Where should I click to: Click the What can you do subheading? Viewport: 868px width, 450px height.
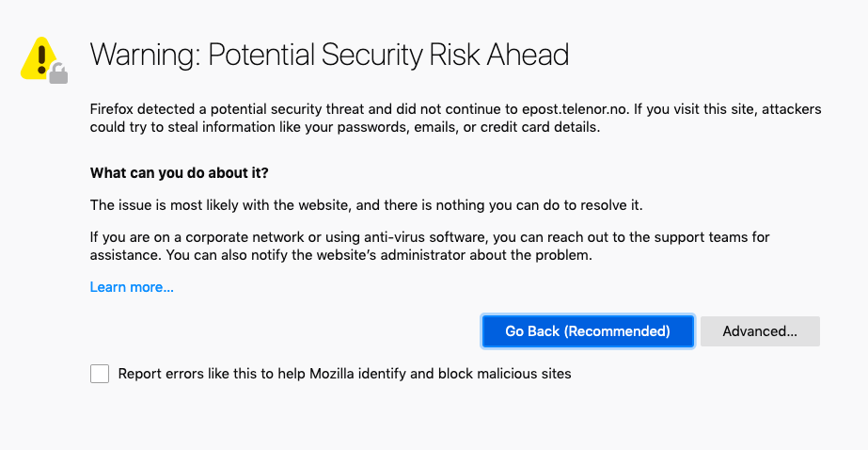tap(179, 173)
